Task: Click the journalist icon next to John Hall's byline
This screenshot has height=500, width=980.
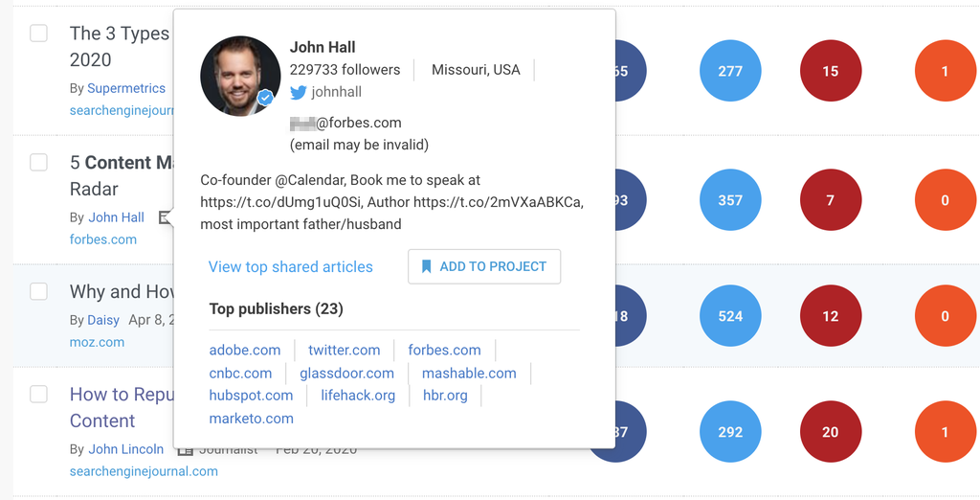Action: point(165,217)
